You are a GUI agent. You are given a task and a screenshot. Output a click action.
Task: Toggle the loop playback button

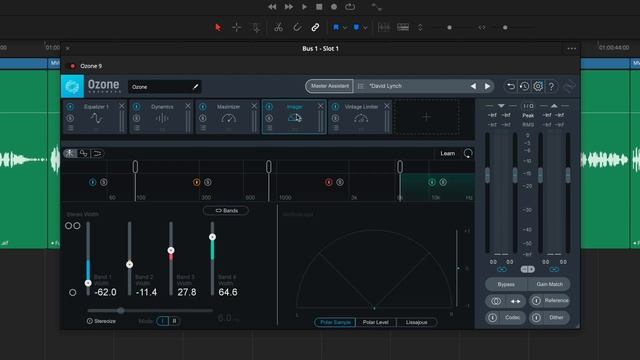pyautogui.click(x=350, y=7)
